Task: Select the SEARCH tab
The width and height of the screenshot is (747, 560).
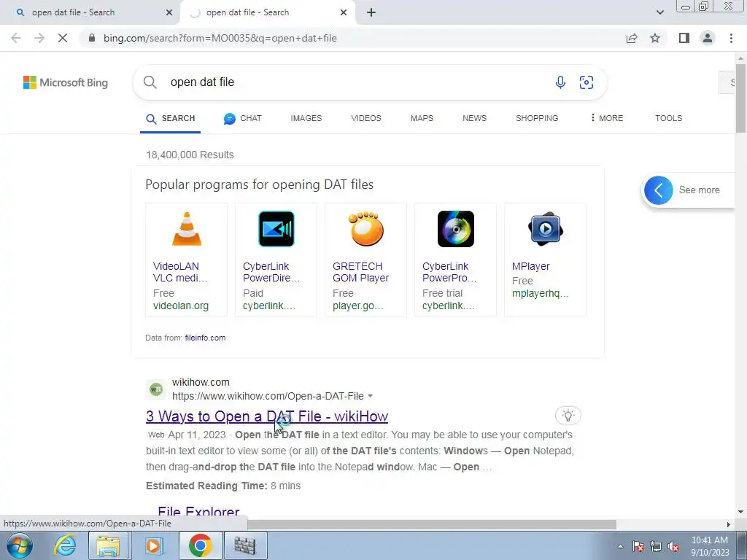Action: click(171, 118)
